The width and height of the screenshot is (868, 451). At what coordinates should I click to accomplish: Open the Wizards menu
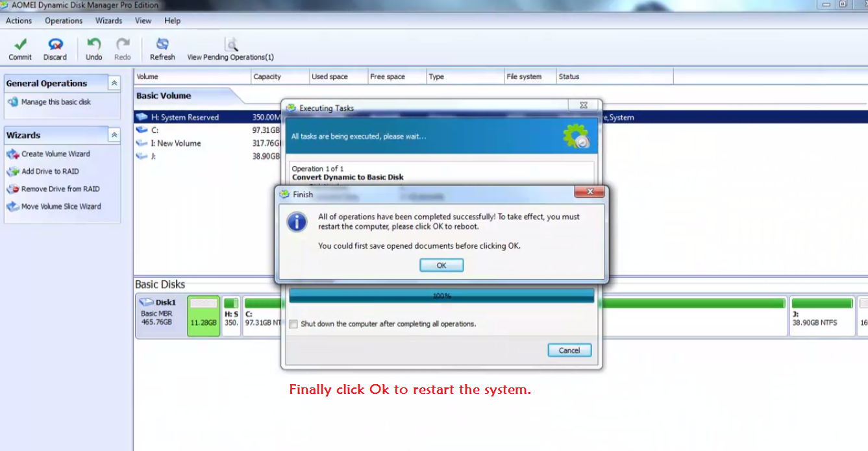coord(108,21)
